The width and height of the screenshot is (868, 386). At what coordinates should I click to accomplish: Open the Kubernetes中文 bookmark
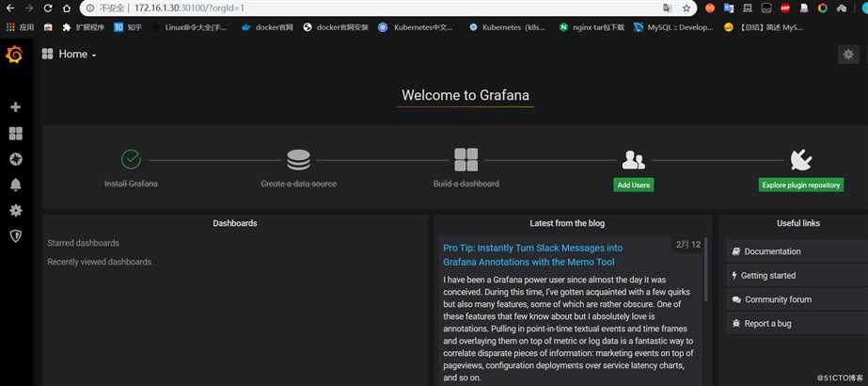[417, 26]
